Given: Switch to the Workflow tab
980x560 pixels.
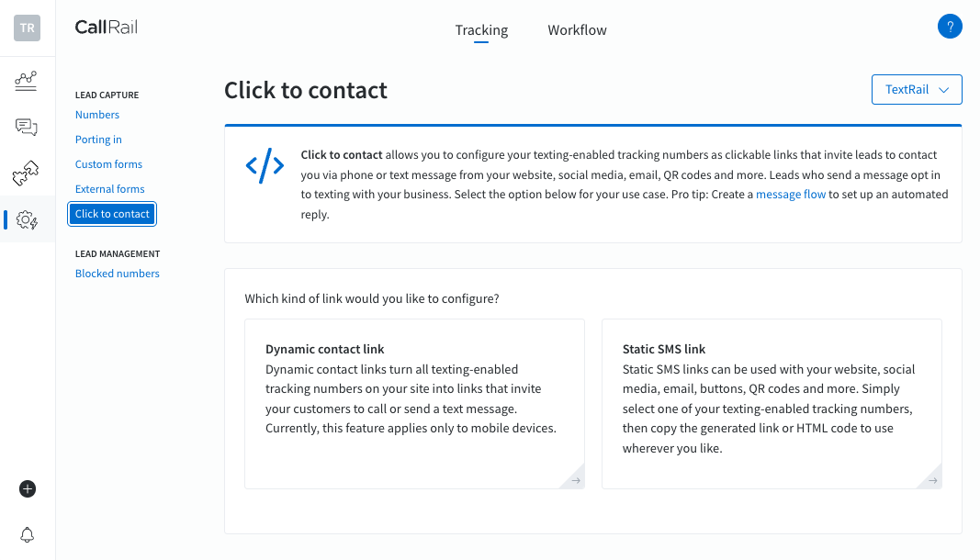Looking at the screenshot, I should (577, 30).
